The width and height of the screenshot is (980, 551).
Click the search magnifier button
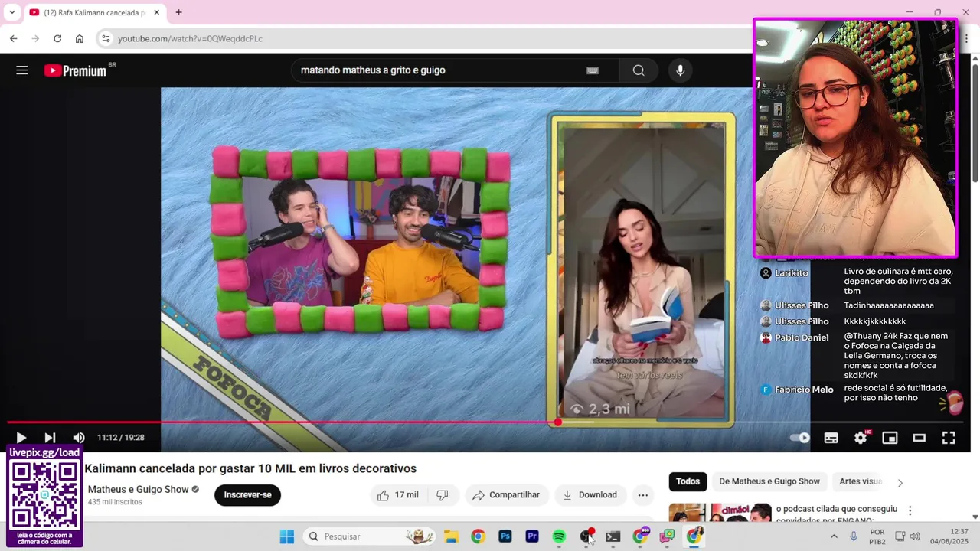pyautogui.click(x=639, y=70)
